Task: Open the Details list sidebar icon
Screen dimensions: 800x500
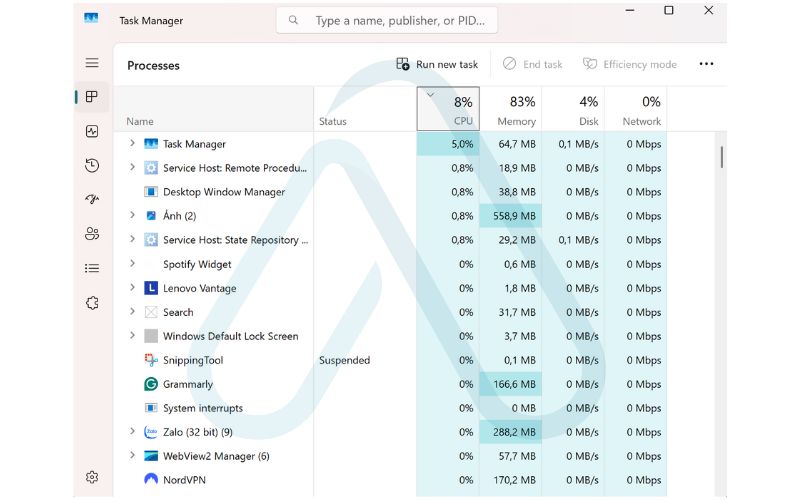Action: pyautogui.click(x=92, y=268)
